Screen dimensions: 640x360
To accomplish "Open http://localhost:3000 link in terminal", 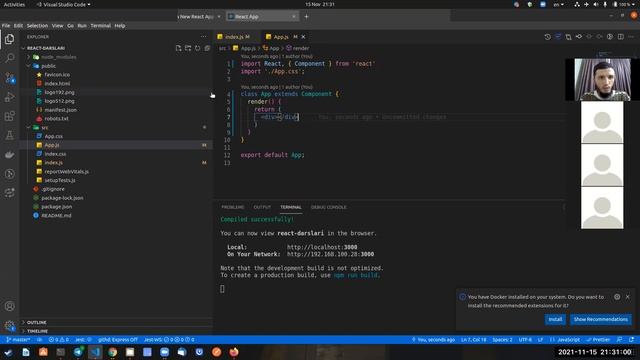I will coord(322,247).
